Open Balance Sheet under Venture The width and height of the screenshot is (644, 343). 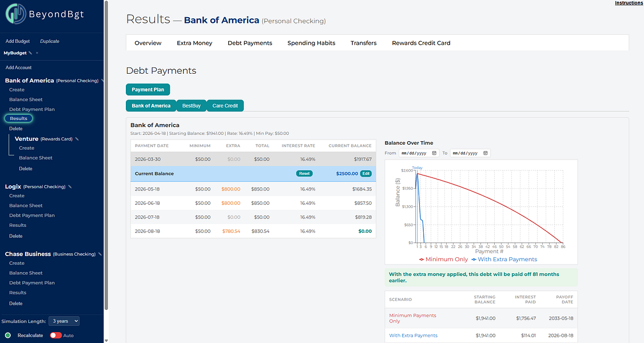35,158
